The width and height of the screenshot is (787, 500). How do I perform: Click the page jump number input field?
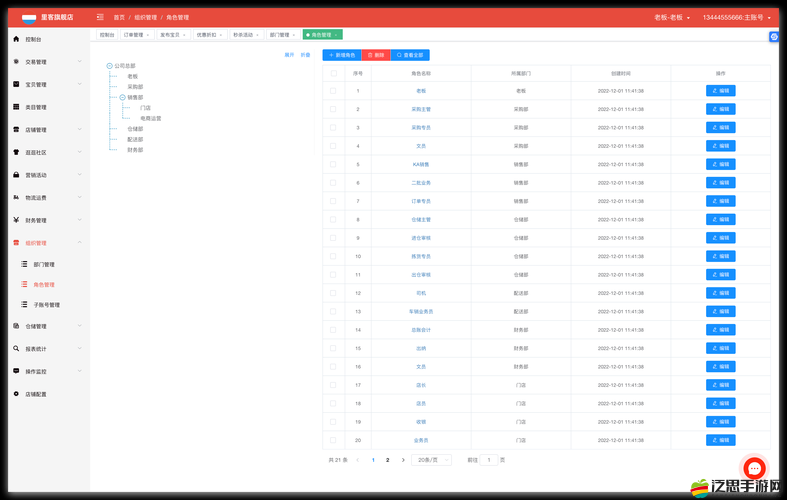[488, 460]
